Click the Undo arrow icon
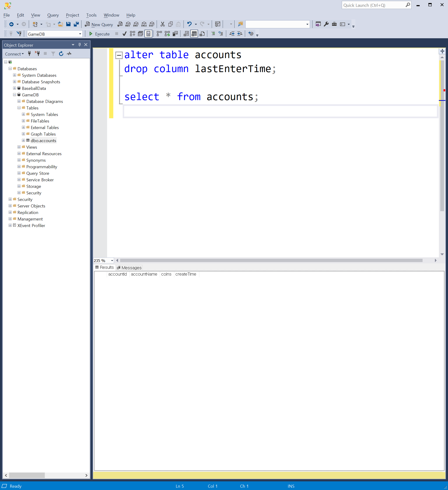The image size is (448, 490). point(189,24)
